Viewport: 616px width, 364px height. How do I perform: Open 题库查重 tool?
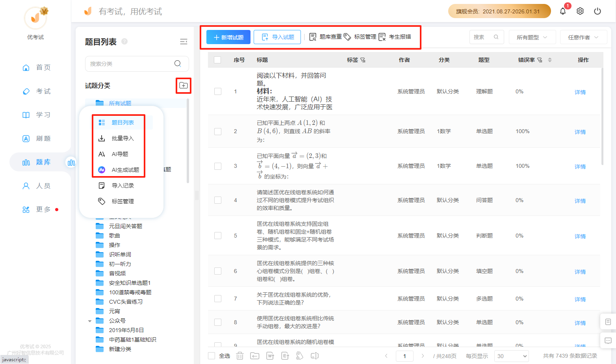[326, 37]
